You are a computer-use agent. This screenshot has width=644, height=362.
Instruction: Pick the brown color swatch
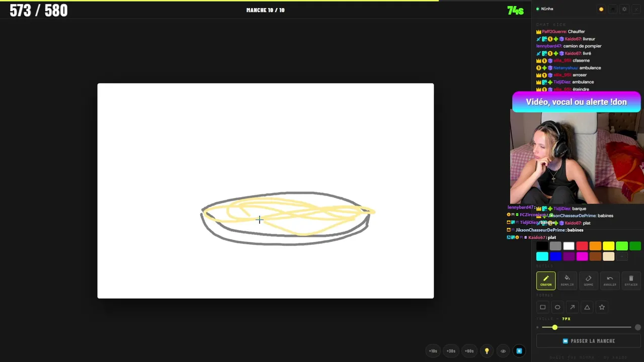coord(595,256)
